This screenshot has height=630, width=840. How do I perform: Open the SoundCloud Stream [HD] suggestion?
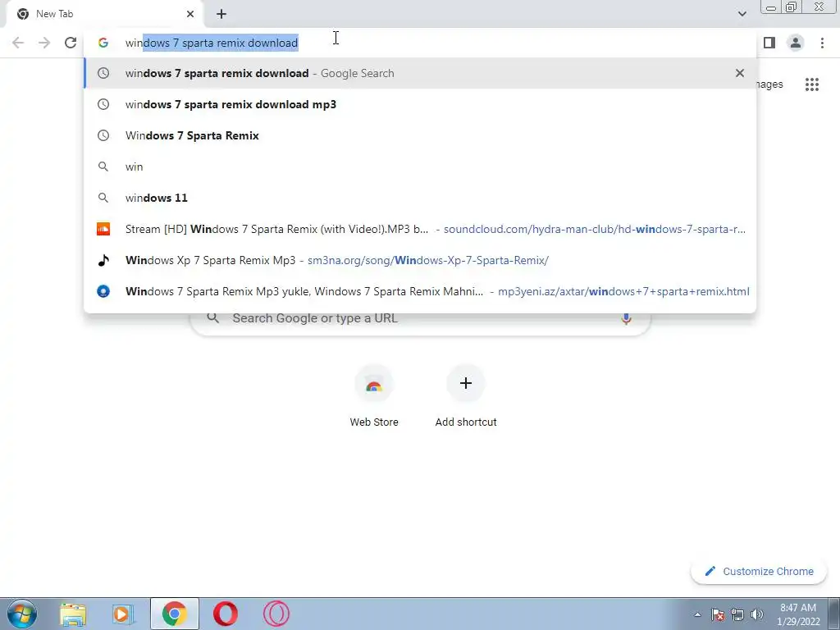421,230
